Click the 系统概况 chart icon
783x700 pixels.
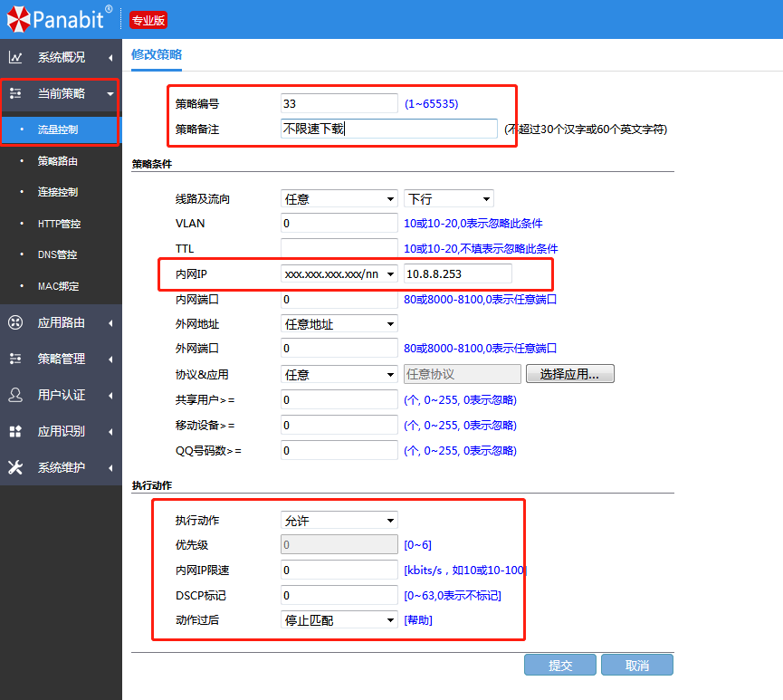click(15, 58)
